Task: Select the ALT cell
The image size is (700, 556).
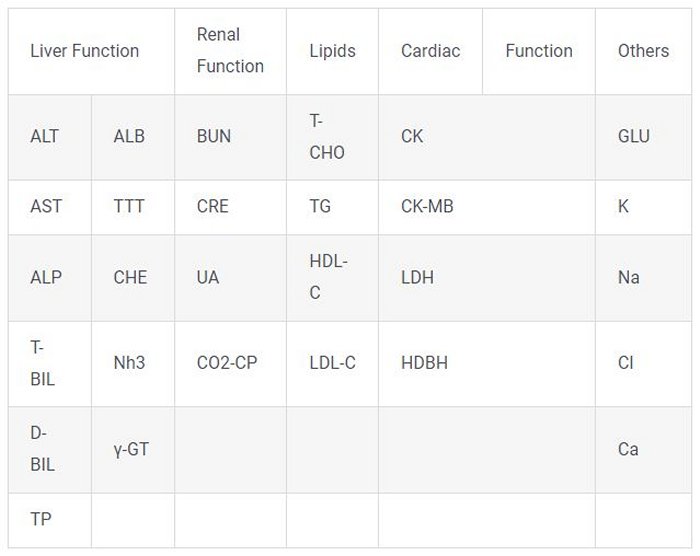Action: (x=45, y=137)
